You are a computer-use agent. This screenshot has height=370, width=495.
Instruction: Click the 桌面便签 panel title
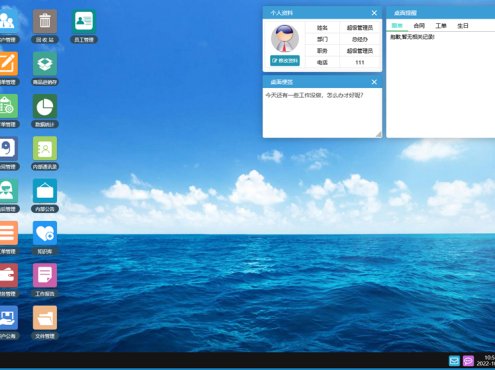point(282,82)
